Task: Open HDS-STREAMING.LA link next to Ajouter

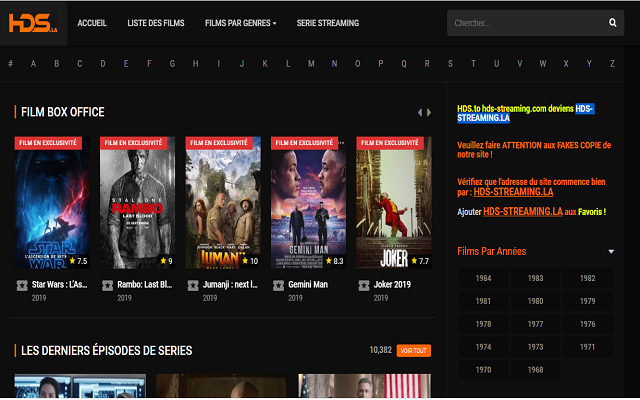Action: [x=523, y=212]
